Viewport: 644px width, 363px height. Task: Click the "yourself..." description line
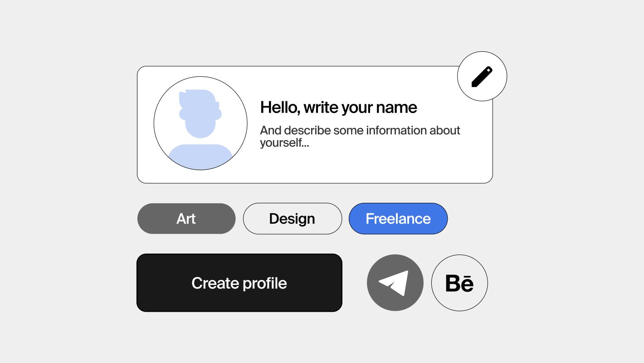tap(284, 143)
